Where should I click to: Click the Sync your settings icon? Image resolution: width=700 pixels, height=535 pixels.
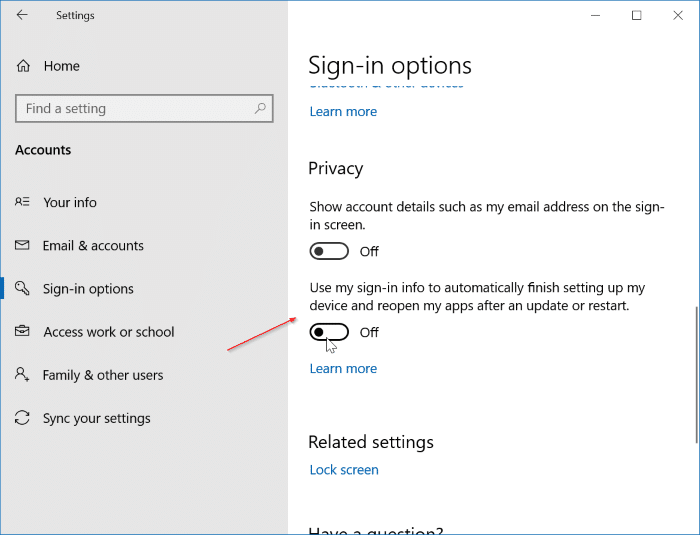pos(22,418)
